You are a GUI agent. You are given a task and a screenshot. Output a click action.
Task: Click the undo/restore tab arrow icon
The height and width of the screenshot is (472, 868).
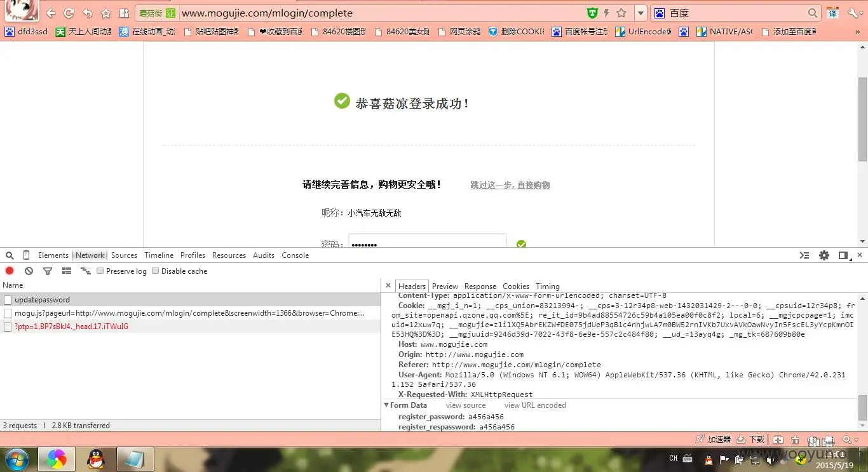88,13
